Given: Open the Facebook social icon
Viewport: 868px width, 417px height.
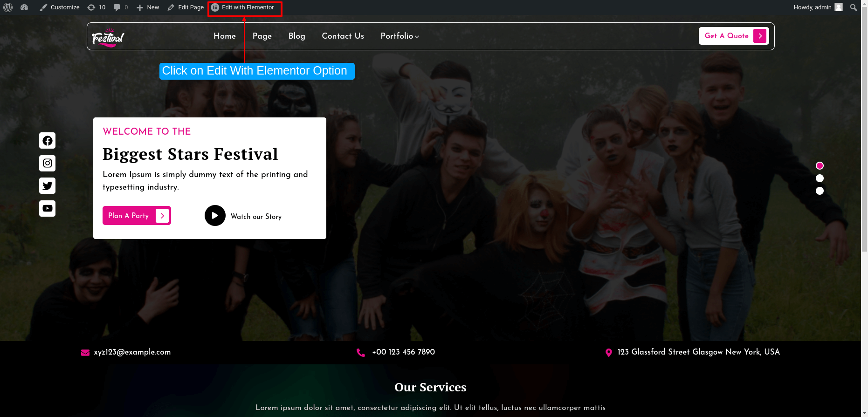Looking at the screenshot, I should (47, 141).
